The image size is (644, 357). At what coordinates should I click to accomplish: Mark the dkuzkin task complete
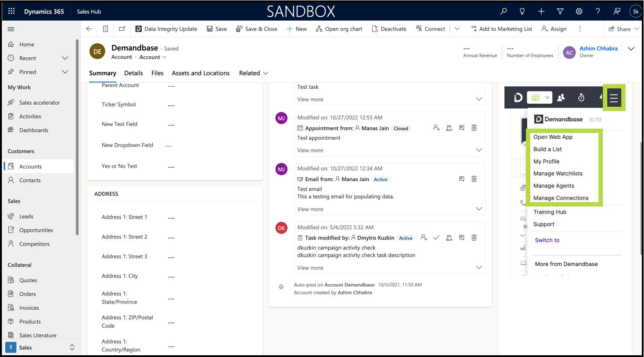point(436,238)
